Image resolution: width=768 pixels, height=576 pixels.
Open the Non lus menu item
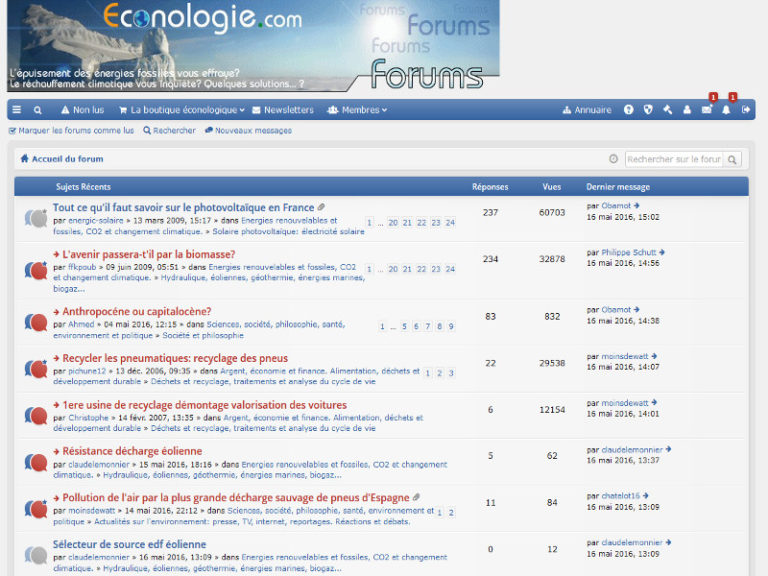tap(83, 110)
